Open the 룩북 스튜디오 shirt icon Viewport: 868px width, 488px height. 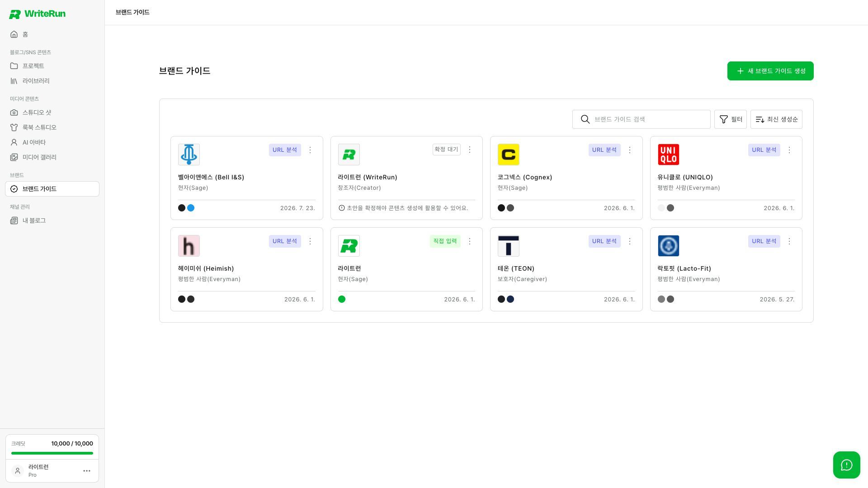click(x=14, y=127)
